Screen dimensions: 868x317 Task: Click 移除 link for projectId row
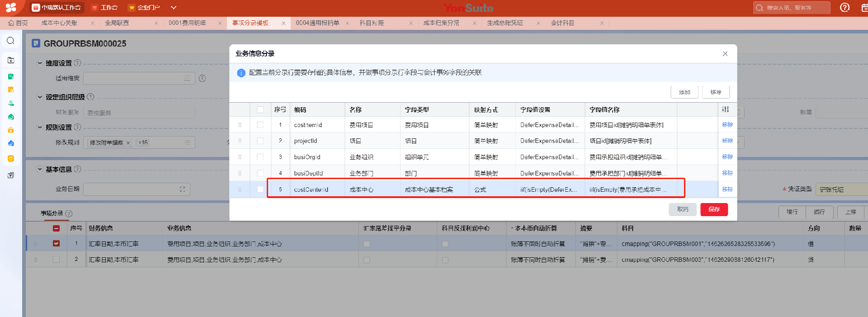[727, 141]
